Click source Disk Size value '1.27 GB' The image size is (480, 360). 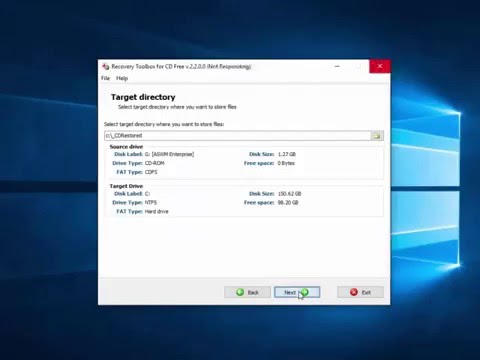pos(287,154)
